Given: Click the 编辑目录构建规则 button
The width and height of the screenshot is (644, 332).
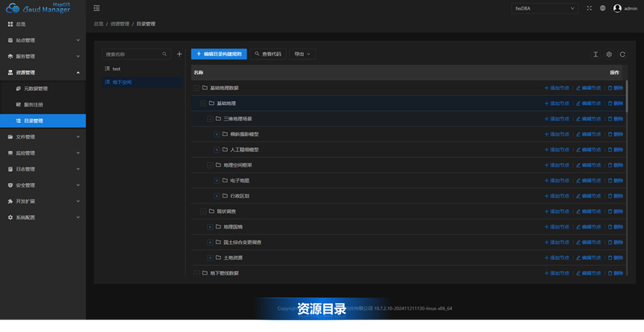Looking at the screenshot, I should click(219, 54).
